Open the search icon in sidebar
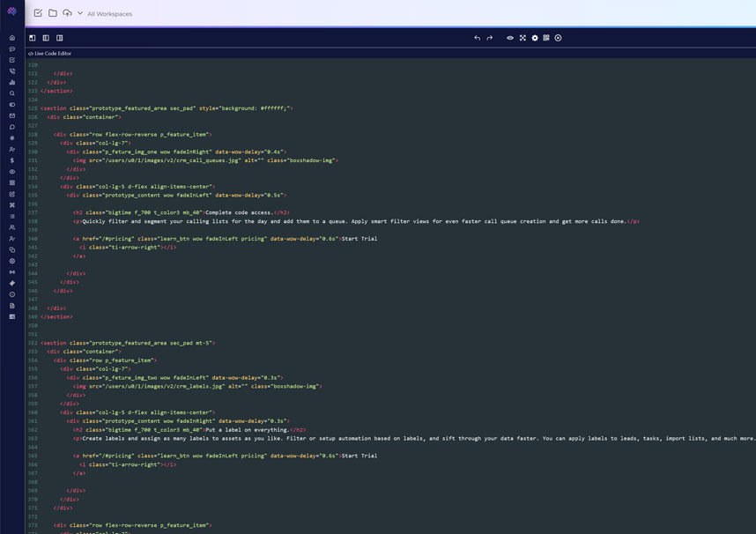 coord(12,93)
